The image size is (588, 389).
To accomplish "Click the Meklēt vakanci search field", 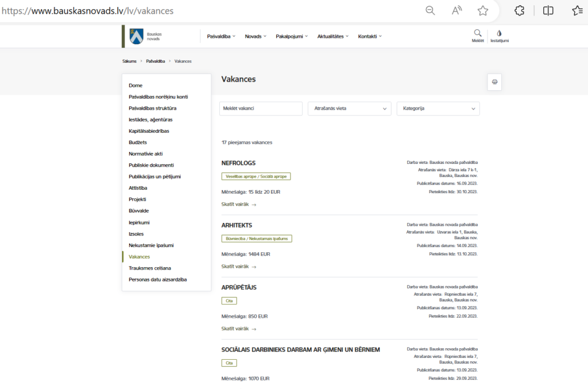I will coord(261,109).
